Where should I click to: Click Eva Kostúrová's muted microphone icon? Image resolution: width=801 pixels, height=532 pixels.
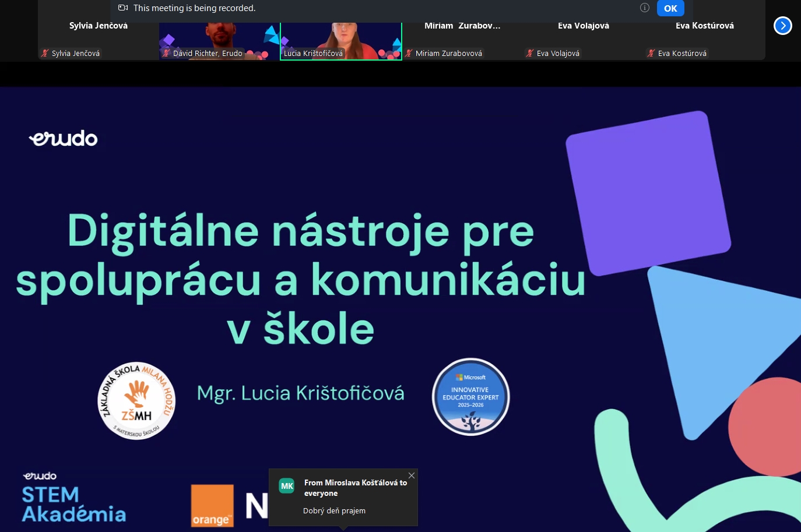(651, 53)
